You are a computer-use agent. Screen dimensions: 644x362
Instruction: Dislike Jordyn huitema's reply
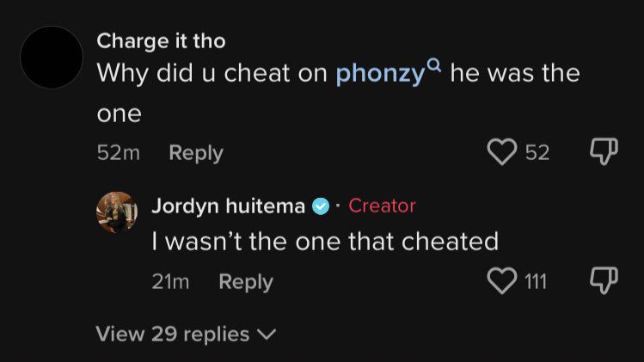[604, 281]
